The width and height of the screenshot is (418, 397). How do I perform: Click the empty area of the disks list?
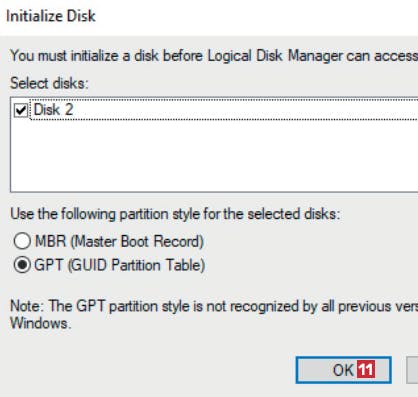click(214, 155)
